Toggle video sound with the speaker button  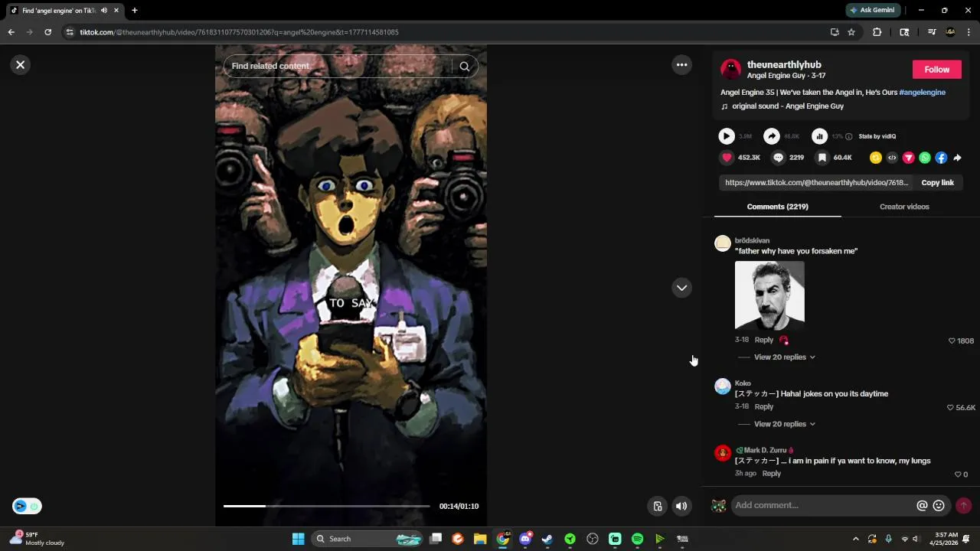681,506
